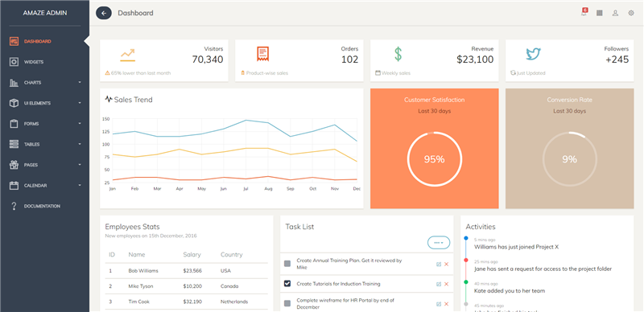Click the Conversion Rate 9% progress ring
The image size is (644, 312).
point(570,159)
